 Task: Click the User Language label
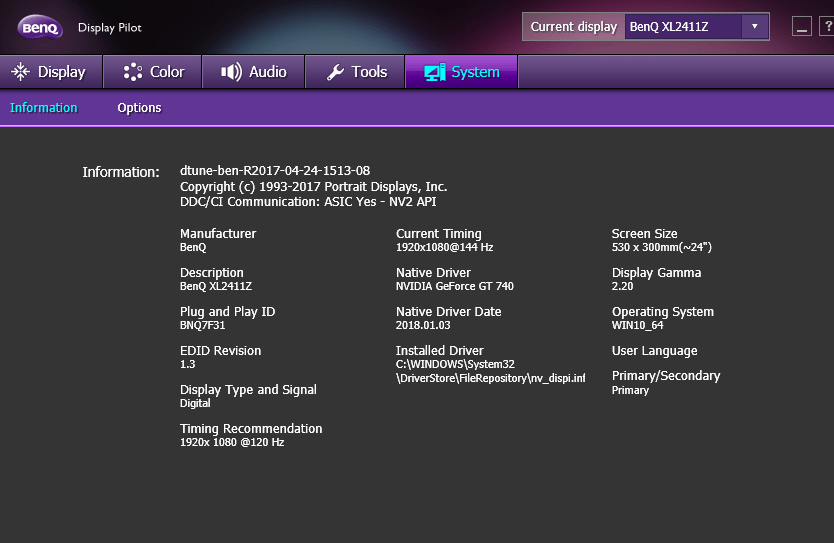(654, 351)
